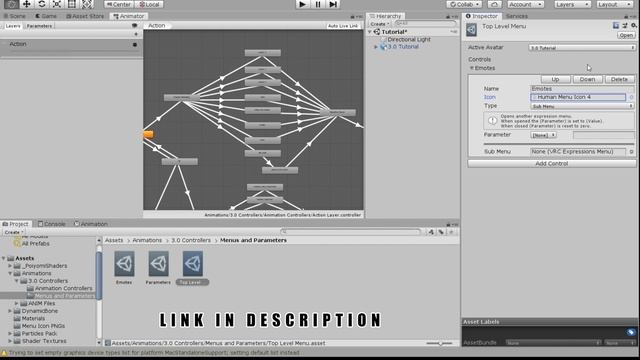Viewport: 640px width, 360px height.
Task: Open the Layout dropdown
Action: coord(615,4)
